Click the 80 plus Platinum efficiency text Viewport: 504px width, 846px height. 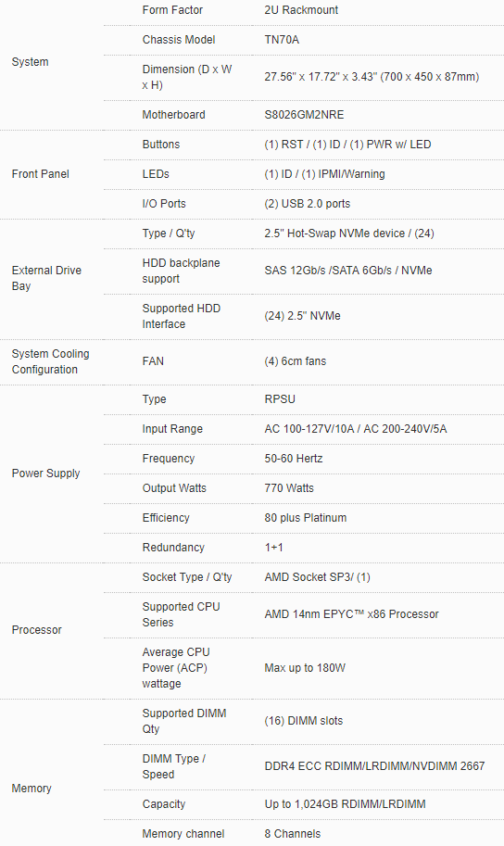pyautogui.click(x=306, y=517)
